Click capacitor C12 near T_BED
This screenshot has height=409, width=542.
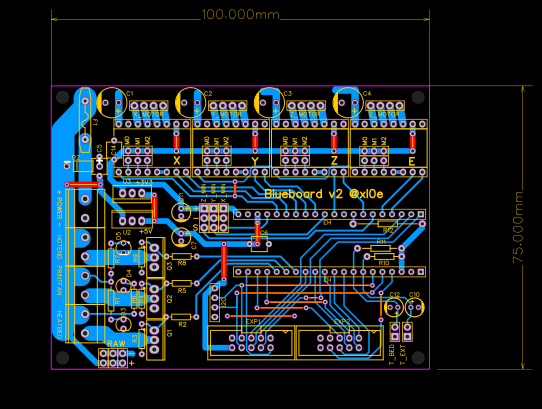click(x=394, y=307)
